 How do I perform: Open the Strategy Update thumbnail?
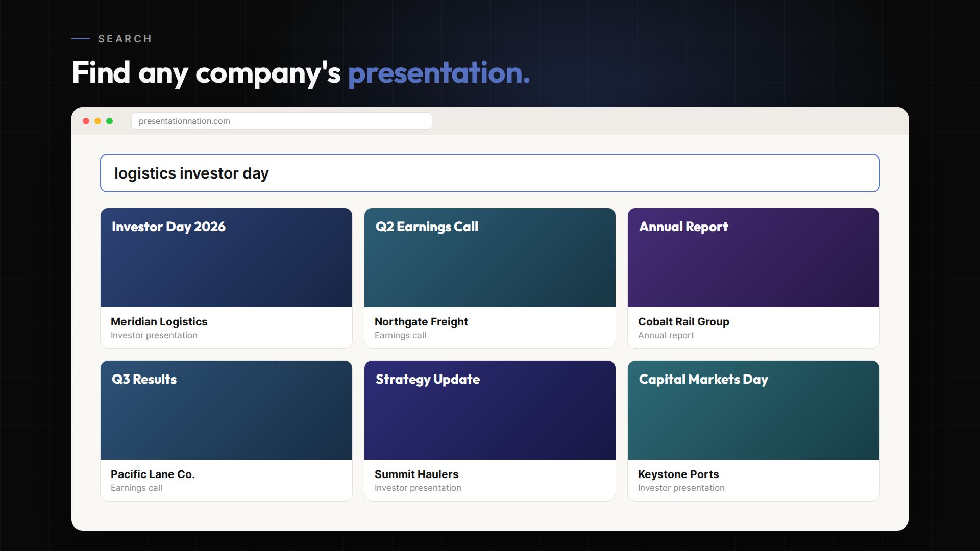[490, 410]
